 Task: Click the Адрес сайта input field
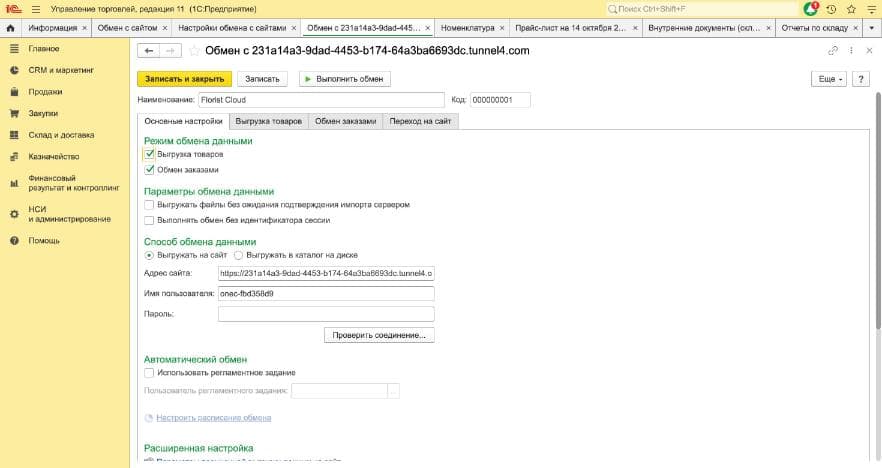[326, 273]
